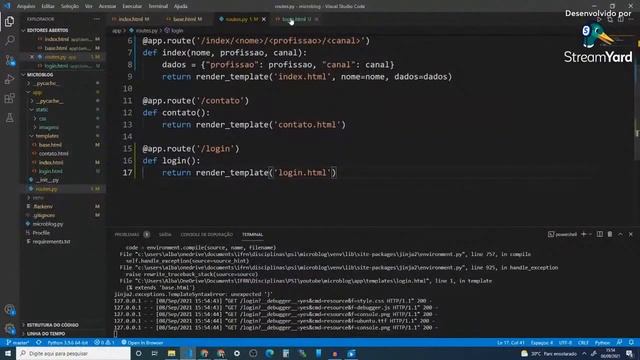Open the new terminal launch profile dropdown
This screenshot has height=360, width=640.
(x=590, y=234)
